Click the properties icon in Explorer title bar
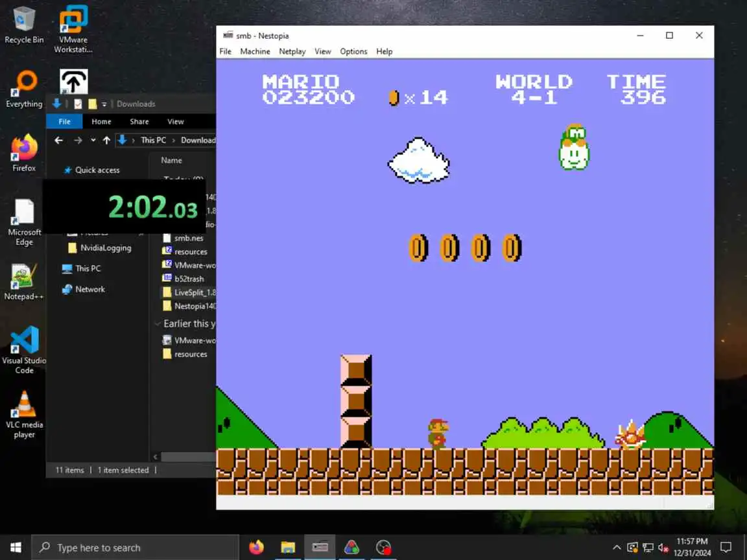Screen dimensions: 747x560 coord(78,104)
